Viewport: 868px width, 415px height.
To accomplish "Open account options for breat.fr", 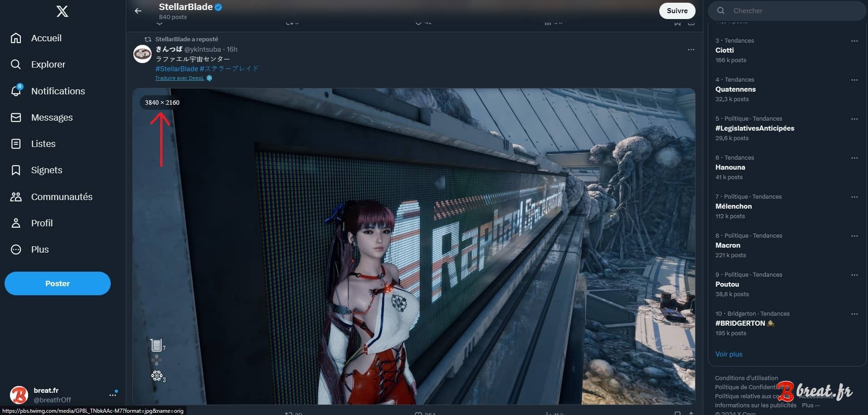I will coord(113,394).
